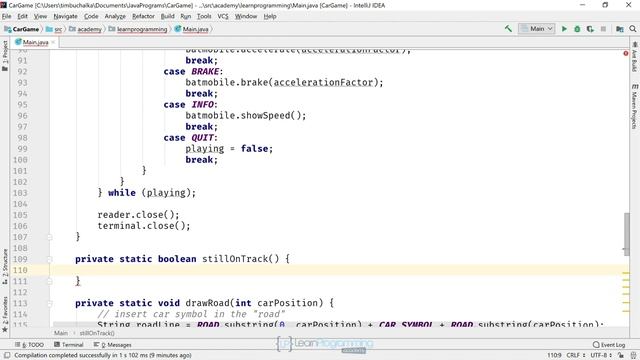This screenshot has width=640, height=360.
Task: Build project with the green hammer icon
Action: pos(508,29)
